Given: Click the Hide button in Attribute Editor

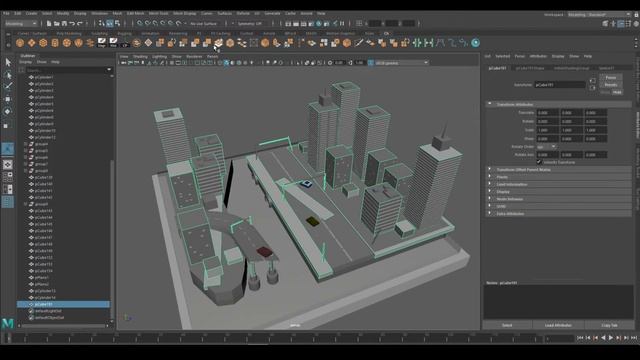Looking at the screenshot, I should coord(617,92).
